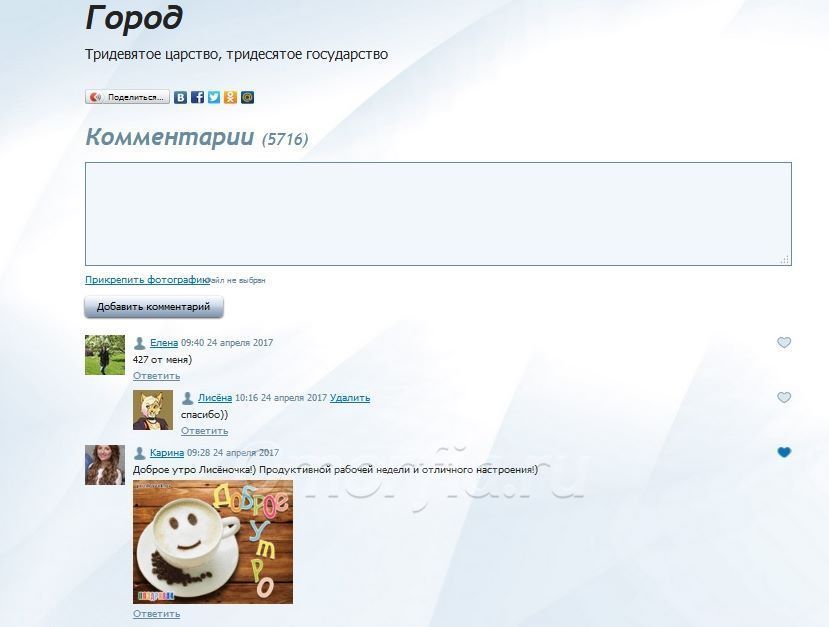
Task: Like Елена's comment with the heart
Action: 784,343
